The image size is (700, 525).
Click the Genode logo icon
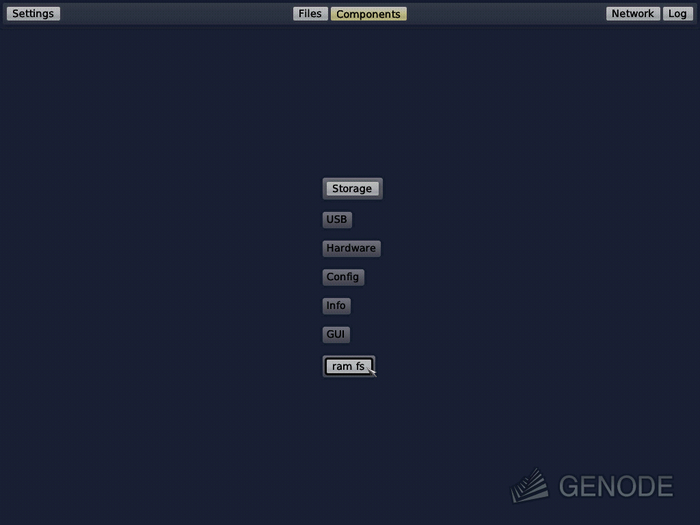(530, 485)
